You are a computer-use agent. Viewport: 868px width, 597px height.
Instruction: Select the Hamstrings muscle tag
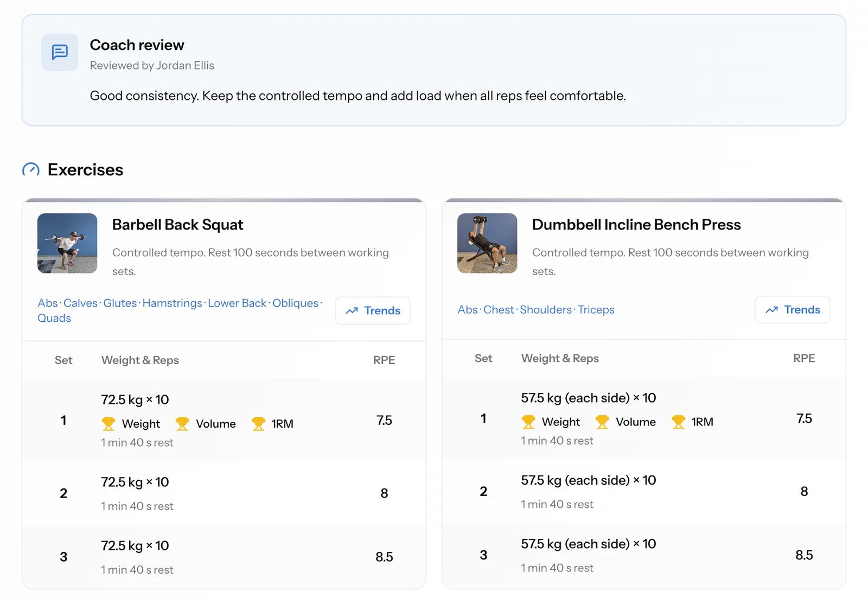click(172, 303)
